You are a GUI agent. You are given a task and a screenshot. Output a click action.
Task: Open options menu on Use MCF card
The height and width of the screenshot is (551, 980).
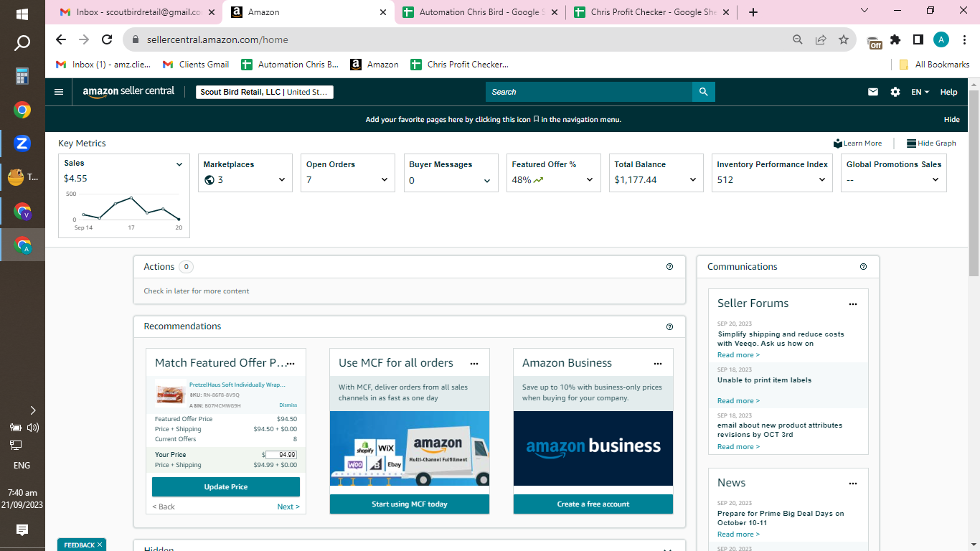474,364
